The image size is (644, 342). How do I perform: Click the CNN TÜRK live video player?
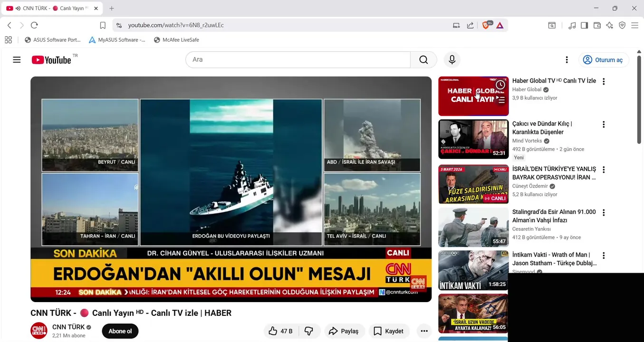pos(231,189)
